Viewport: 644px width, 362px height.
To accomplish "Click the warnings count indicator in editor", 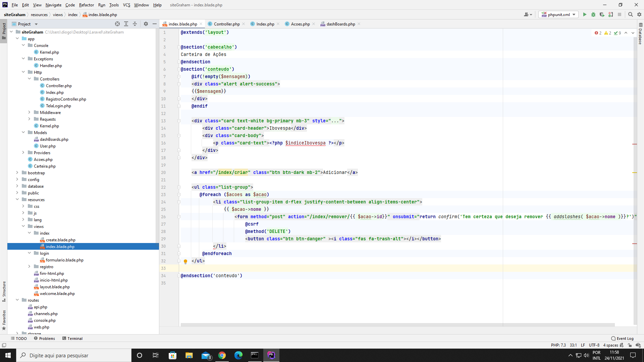I will click(608, 33).
